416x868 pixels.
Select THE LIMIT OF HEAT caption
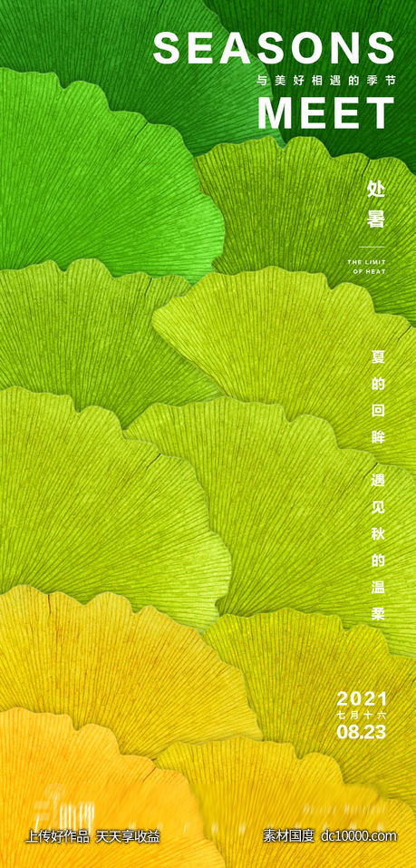(367, 267)
